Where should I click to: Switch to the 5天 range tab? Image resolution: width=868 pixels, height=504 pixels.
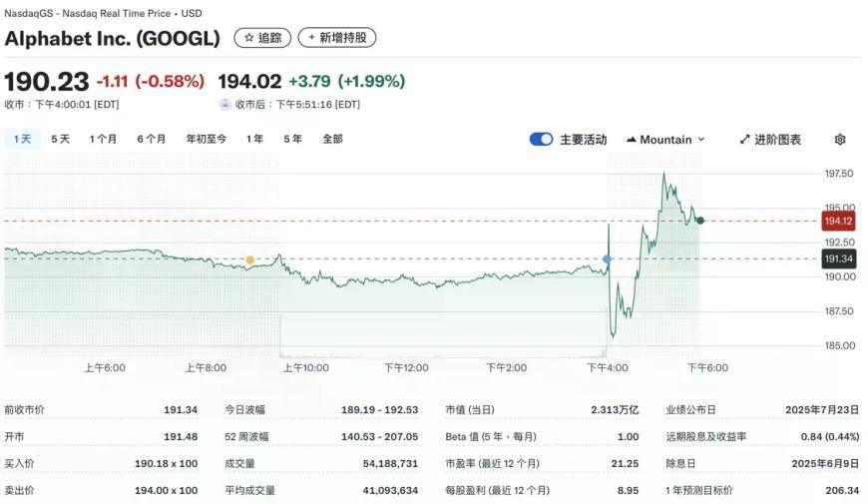point(60,139)
